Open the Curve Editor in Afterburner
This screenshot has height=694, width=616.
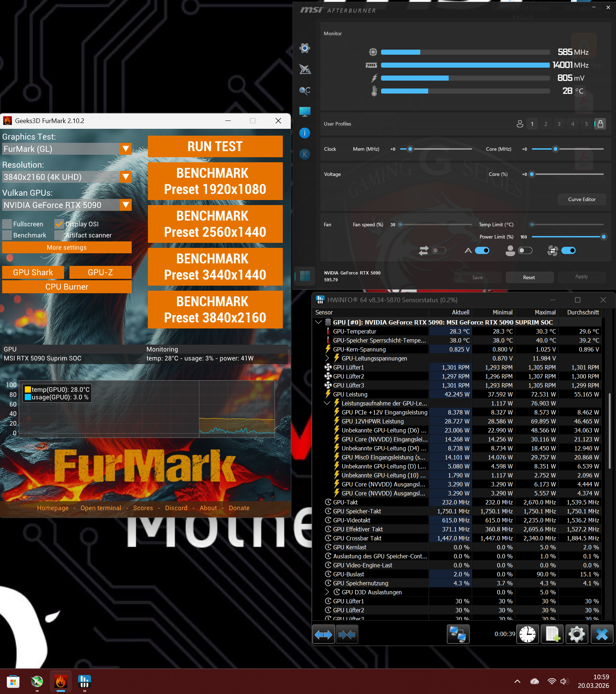point(581,199)
